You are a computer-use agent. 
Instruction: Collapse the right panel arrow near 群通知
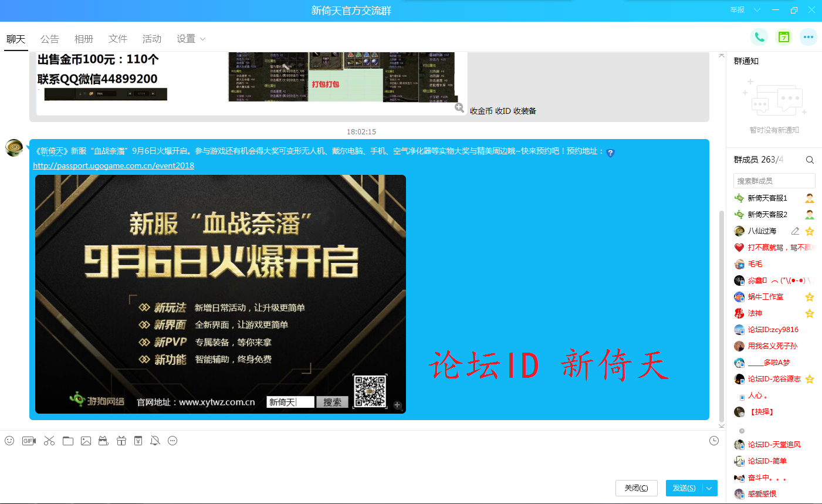click(722, 55)
